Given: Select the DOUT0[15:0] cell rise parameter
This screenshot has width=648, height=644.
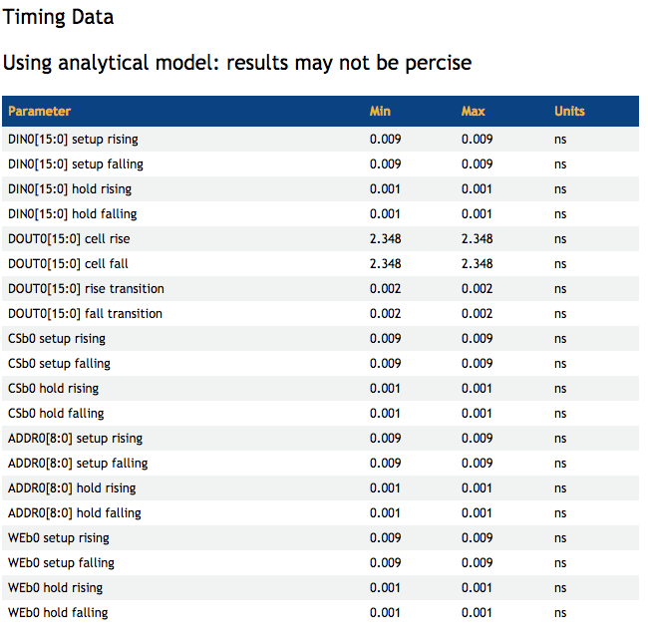Looking at the screenshot, I should click(x=69, y=239).
